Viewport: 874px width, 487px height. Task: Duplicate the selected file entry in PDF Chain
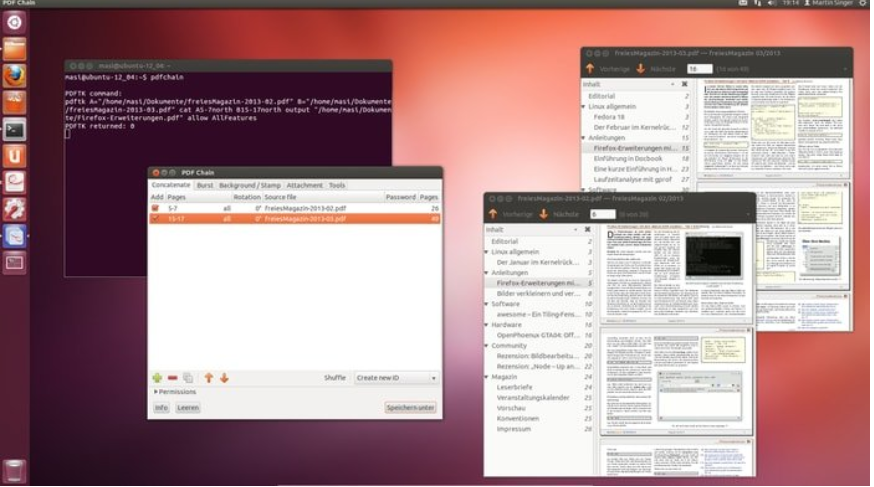click(x=188, y=378)
